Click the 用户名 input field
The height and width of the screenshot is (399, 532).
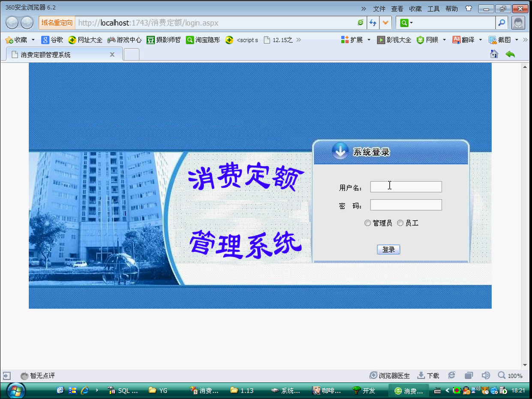point(406,187)
